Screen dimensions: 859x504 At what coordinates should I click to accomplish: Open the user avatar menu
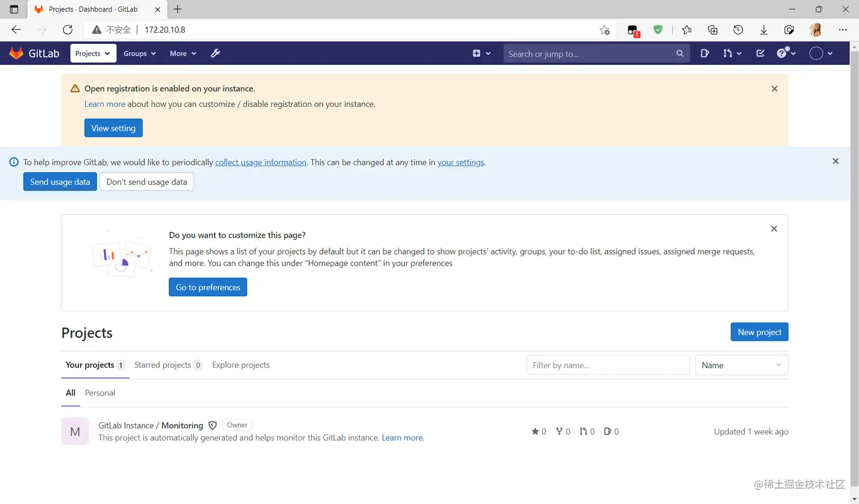[821, 53]
